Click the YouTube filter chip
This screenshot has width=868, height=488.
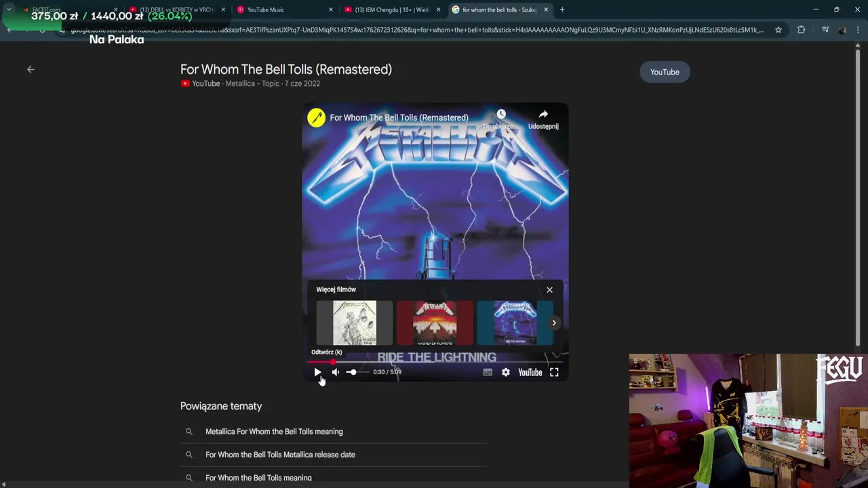click(x=665, y=72)
